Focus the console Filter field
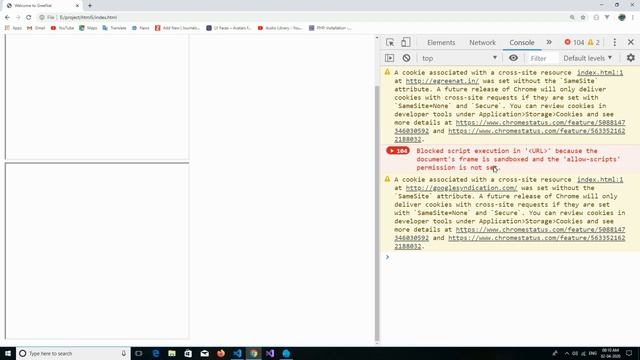 (x=542, y=58)
